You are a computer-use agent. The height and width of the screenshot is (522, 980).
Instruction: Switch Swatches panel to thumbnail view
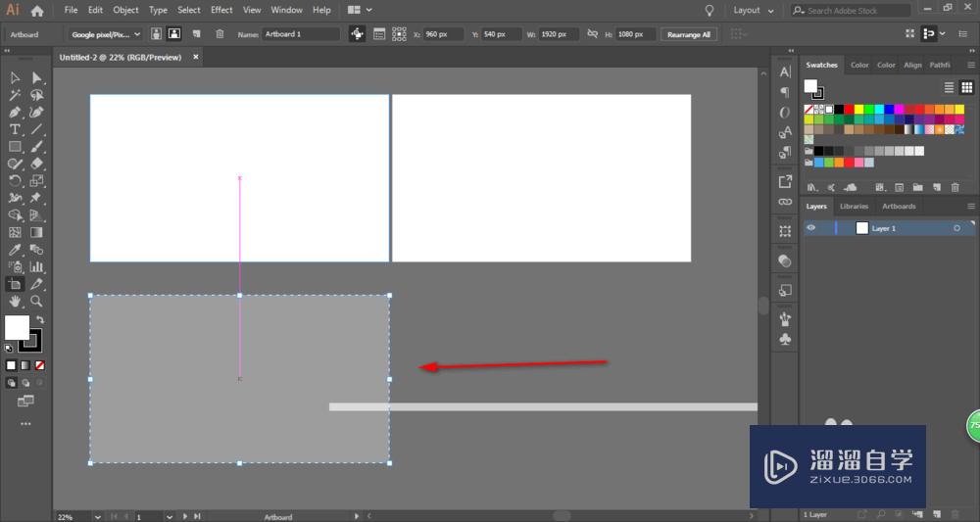tap(967, 87)
